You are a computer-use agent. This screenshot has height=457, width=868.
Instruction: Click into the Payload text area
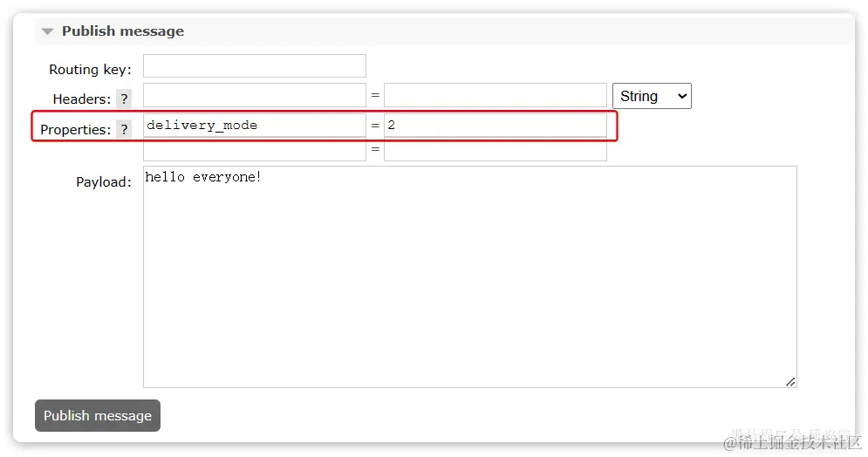click(x=470, y=276)
